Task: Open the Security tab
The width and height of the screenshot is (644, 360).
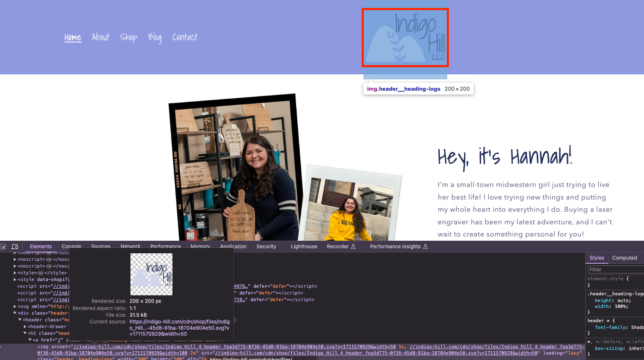Action: click(266, 247)
